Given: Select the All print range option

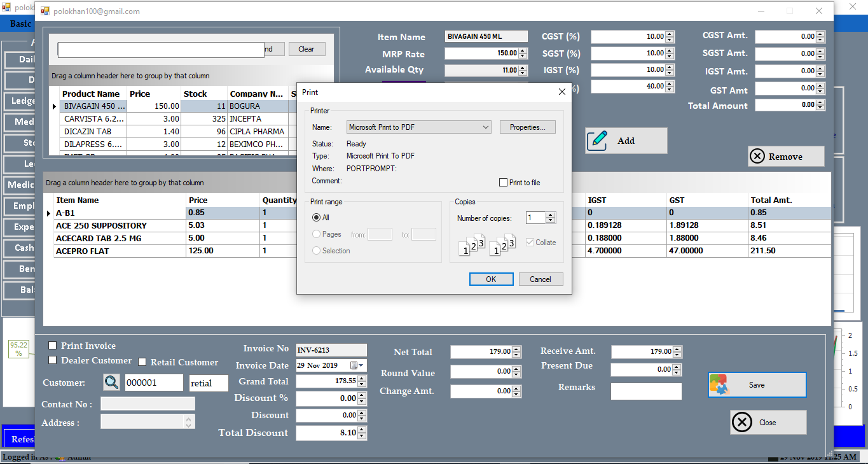Looking at the screenshot, I should pos(316,218).
